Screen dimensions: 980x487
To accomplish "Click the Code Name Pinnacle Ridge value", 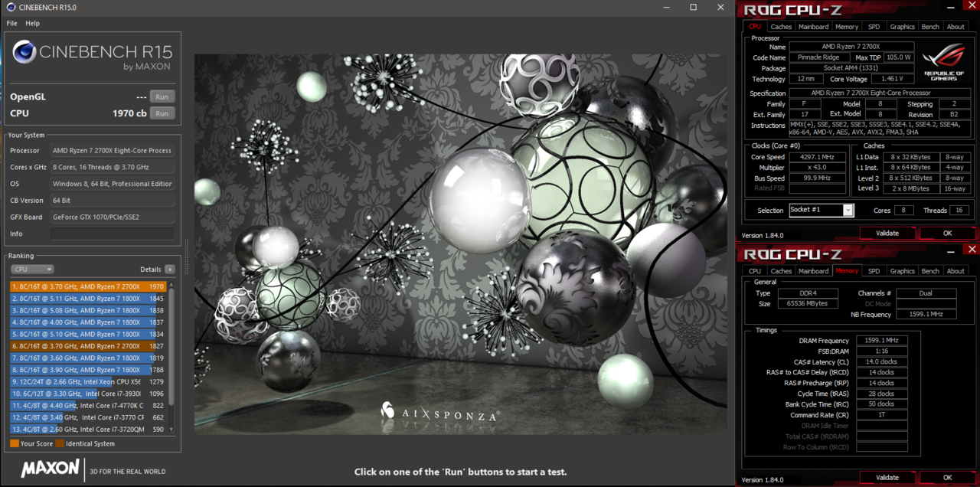I will tap(818, 57).
